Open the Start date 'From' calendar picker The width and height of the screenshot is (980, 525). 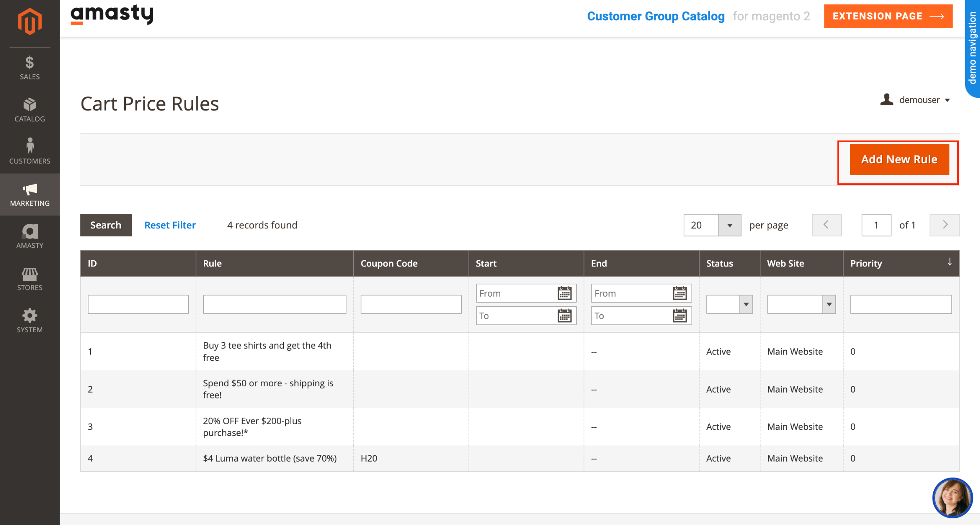[x=564, y=293]
